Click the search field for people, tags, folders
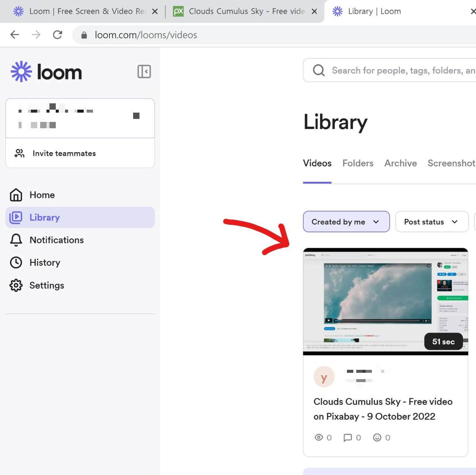This screenshot has height=475, width=476. [389, 70]
